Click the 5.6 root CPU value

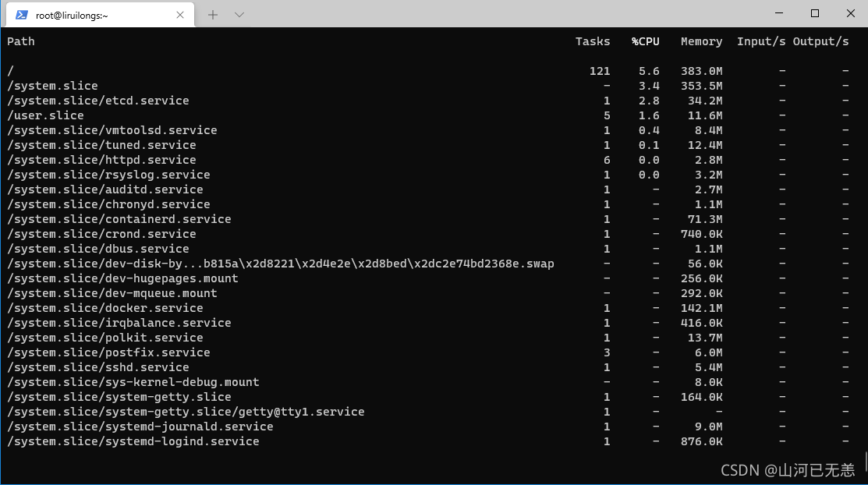(649, 72)
